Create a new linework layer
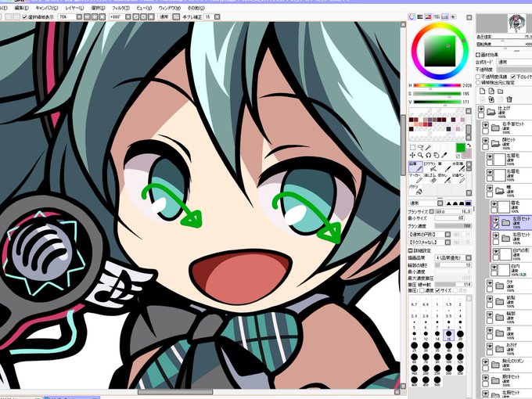532x399 pixels. pyautogui.click(x=491, y=92)
